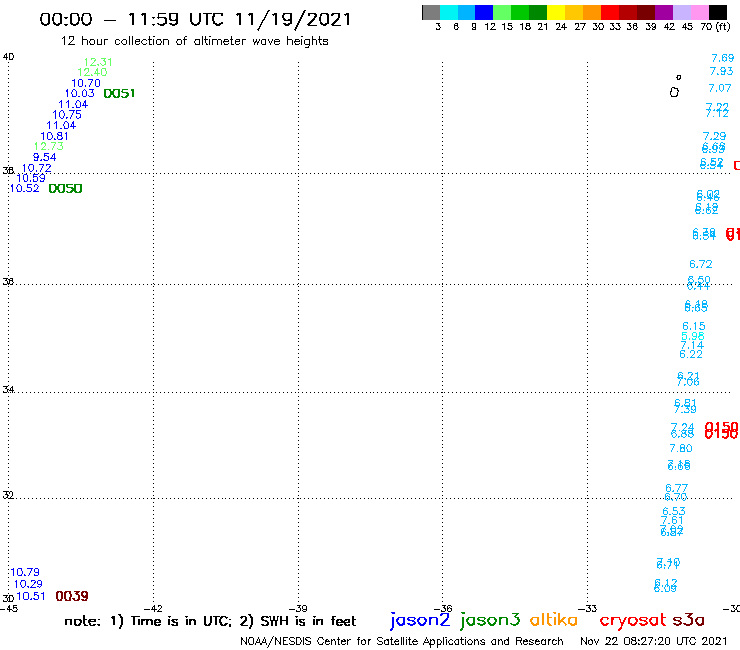Click the NOAA/NESDIS Center credit text
The width and height of the screenshot is (740, 650).
[x=402, y=642]
